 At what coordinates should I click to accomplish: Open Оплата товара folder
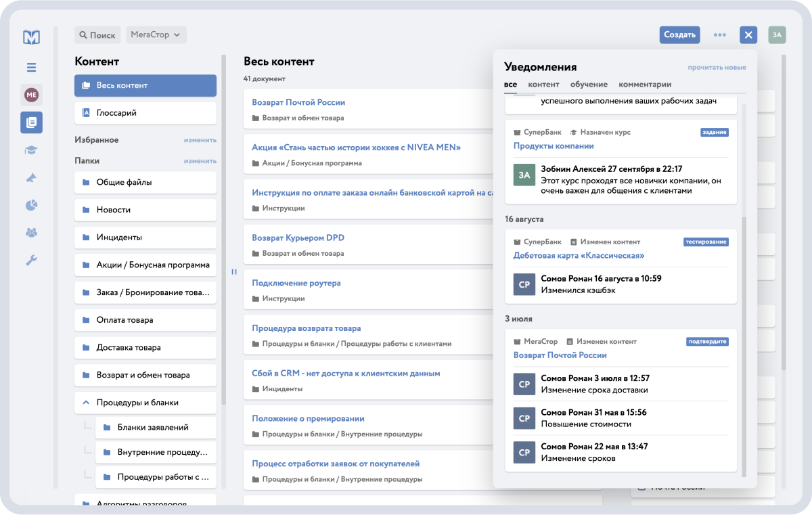(145, 320)
